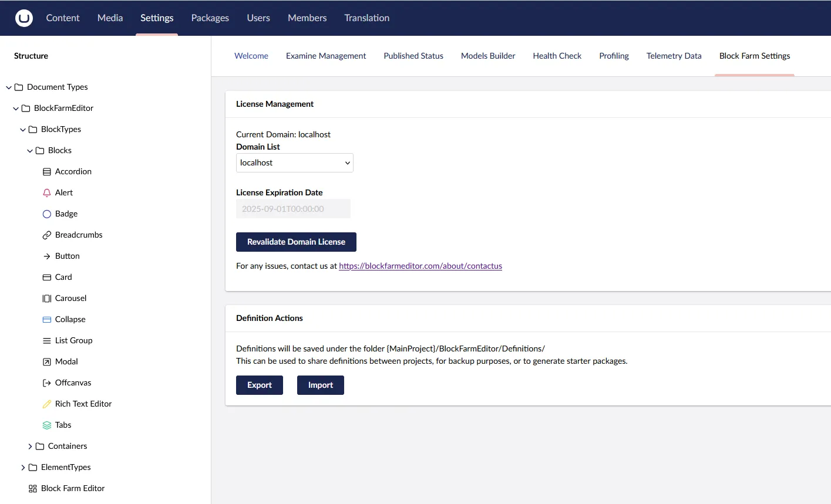The image size is (831, 504).
Task: Select the Block Farm Settings tab
Action: tap(755, 56)
